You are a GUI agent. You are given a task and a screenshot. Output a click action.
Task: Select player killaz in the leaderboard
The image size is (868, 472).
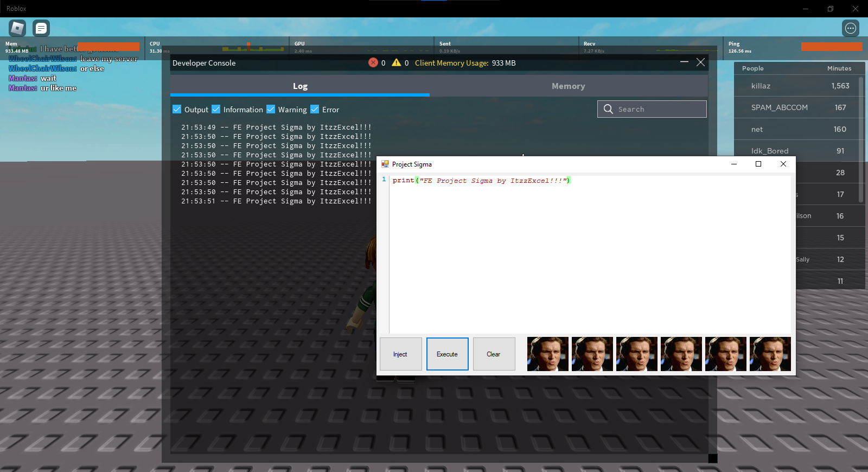point(796,86)
